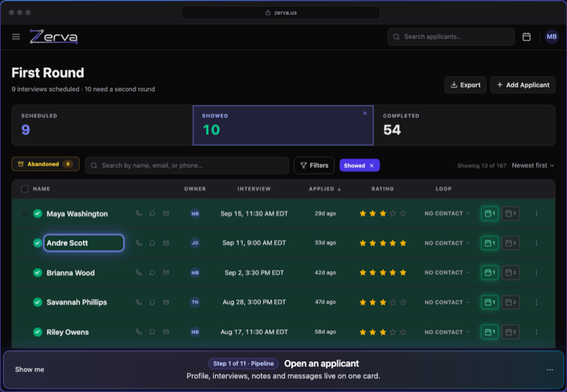Open Andre Scott's applicant card
Screen dimensions: 567x392
pos(83,242)
